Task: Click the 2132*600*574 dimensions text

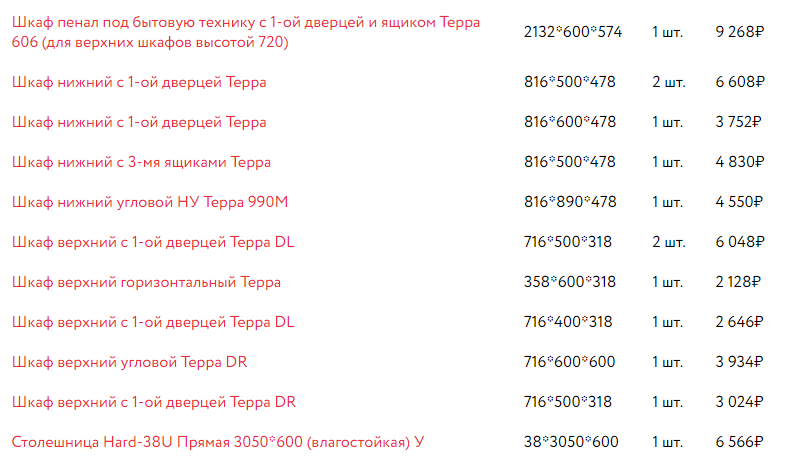Action: [573, 32]
